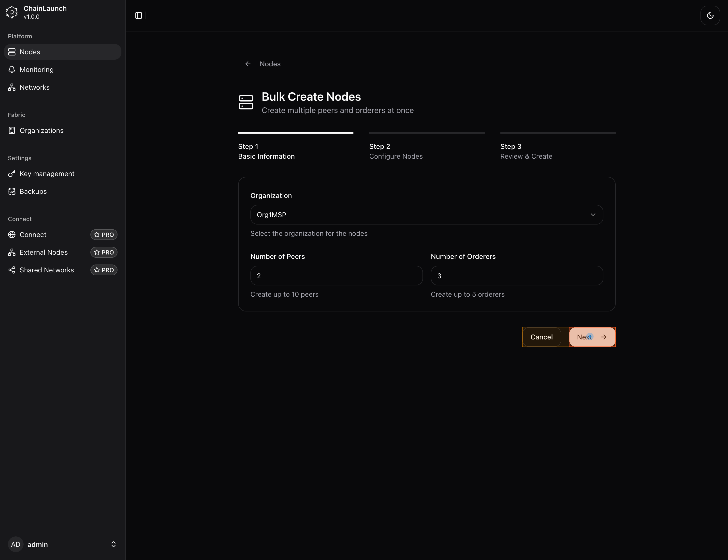The image size is (728, 560).
Task: Focus the Number of Peers field
Action: pyautogui.click(x=336, y=276)
